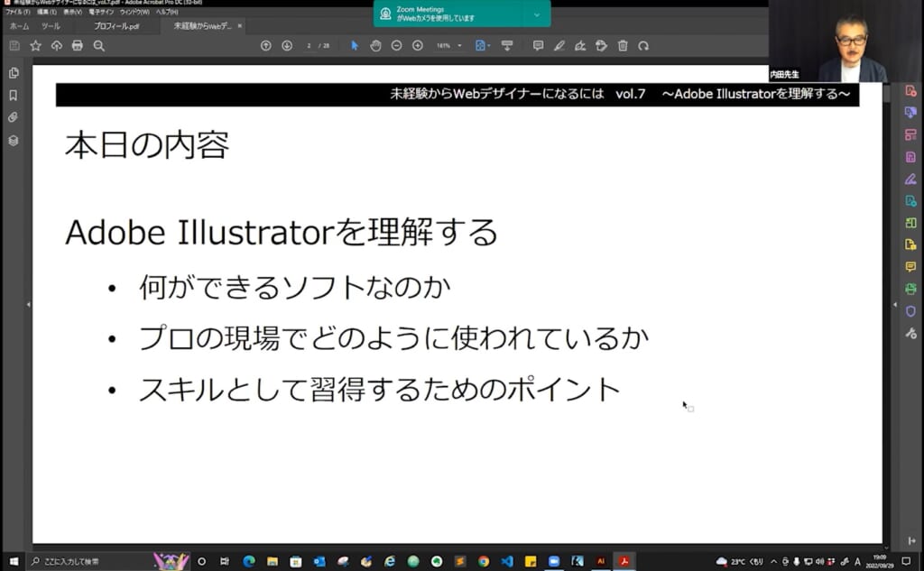Open the teal Export PDF tool
Viewport: 924px width, 571px height.
910,201
